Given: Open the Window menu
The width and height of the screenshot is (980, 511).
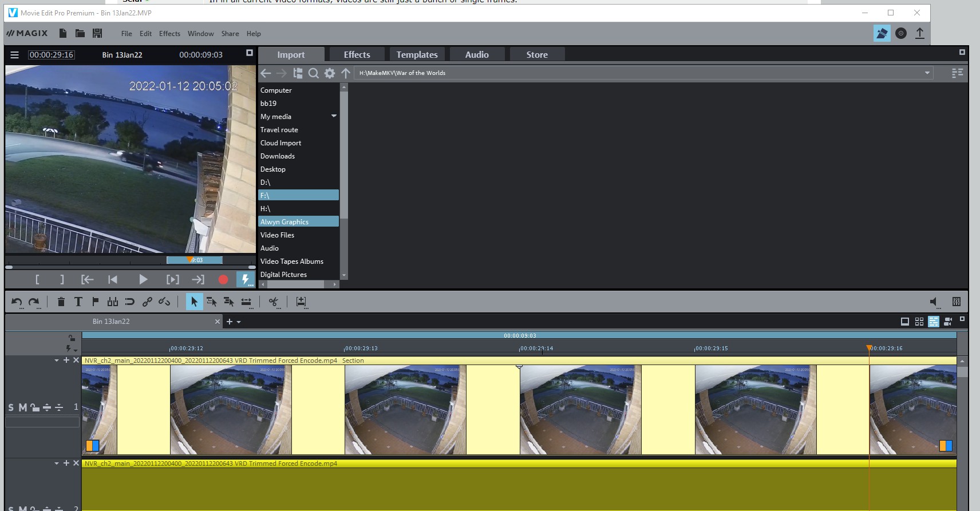Looking at the screenshot, I should [x=201, y=34].
